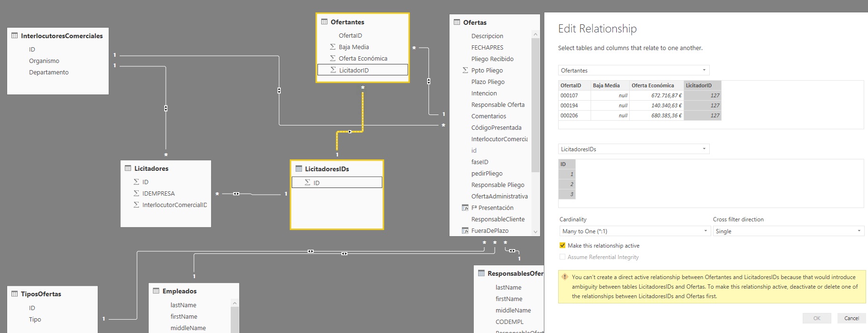Click the Empleados table scrollbar up arrow

click(234, 303)
